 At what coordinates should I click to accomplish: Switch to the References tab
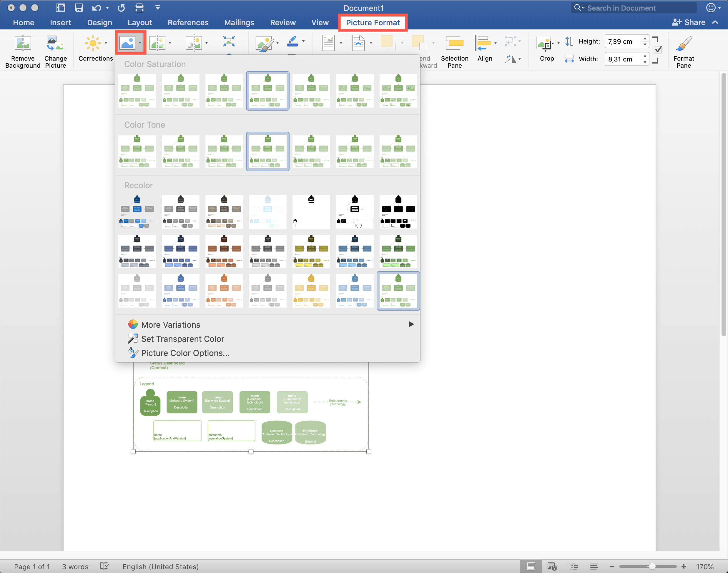click(188, 22)
